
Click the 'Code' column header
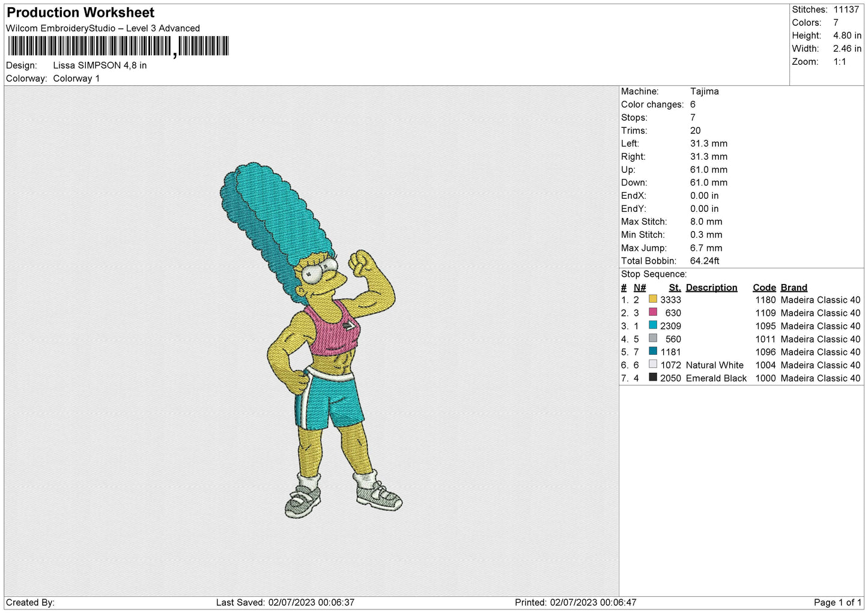point(764,288)
